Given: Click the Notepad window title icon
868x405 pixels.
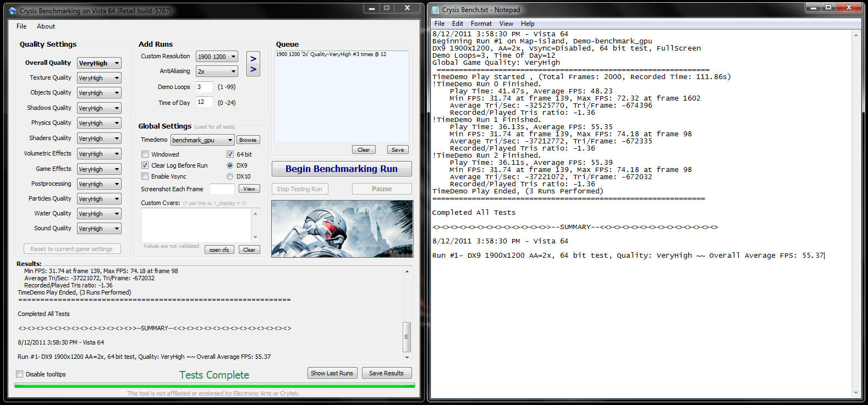Looking at the screenshot, I should (435, 10).
